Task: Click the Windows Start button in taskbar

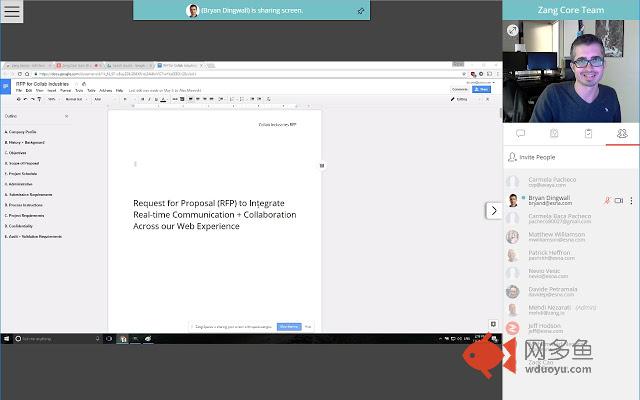Action: point(6,339)
